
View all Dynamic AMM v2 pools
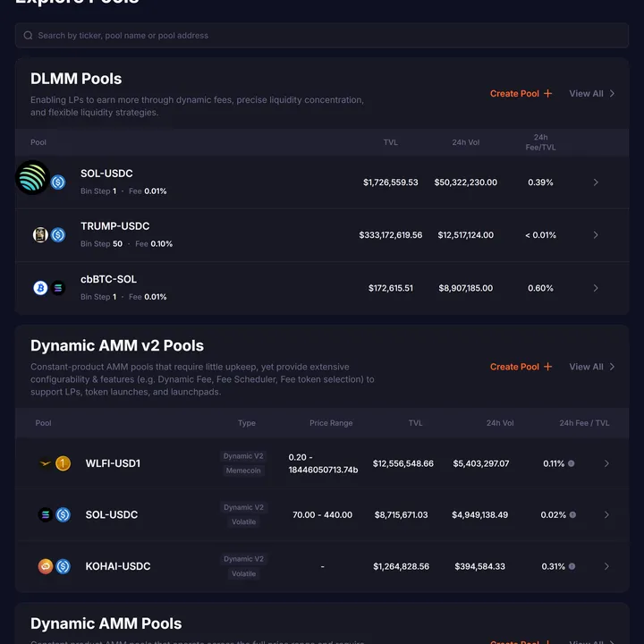click(591, 367)
